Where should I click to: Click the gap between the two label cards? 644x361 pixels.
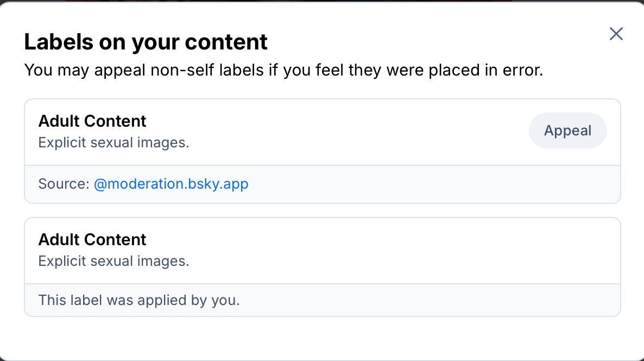pos(322,210)
